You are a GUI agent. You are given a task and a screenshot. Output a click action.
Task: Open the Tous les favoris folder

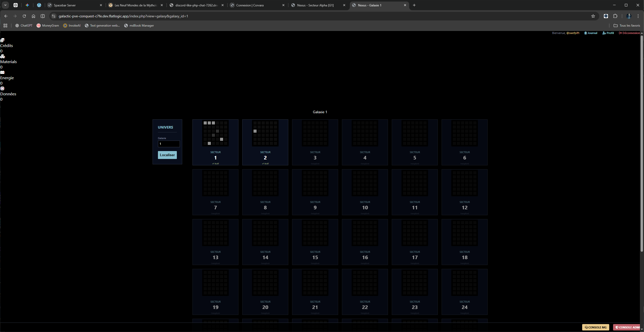pyautogui.click(x=627, y=26)
